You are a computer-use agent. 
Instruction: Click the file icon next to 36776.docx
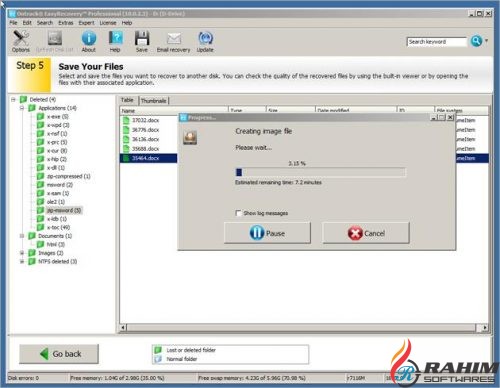(x=126, y=130)
